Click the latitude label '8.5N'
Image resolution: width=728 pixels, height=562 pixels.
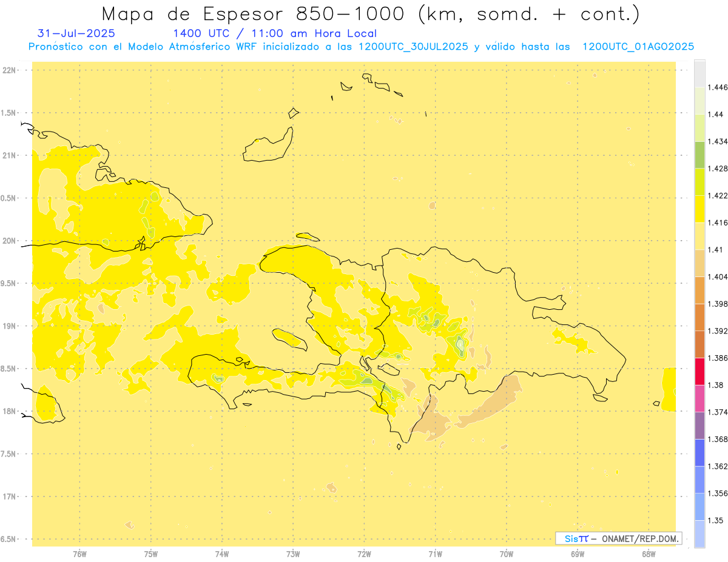9,369
